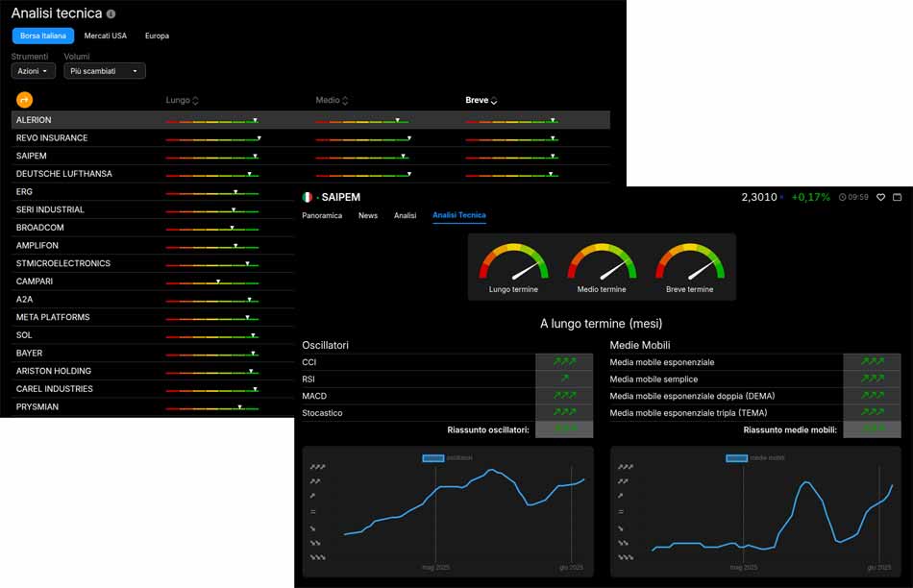The height and width of the screenshot is (588, 913).
Task: Toggle the oscillatori chart legend
Action: [x=447, y=458]
